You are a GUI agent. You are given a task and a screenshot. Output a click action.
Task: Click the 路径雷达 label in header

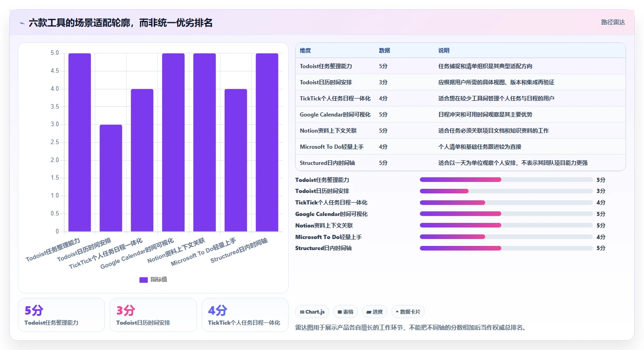pos(613,22)
